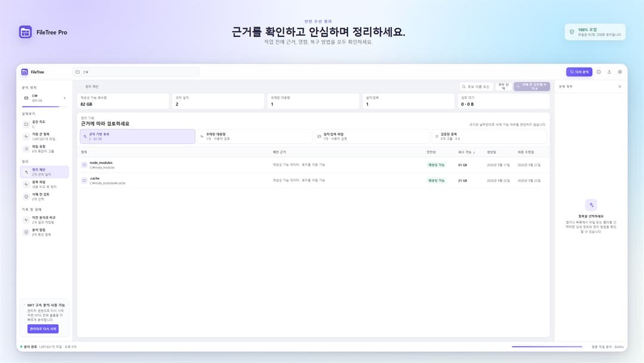Click the 삭제 전 검토에 추가 button
This screenshot has width=644, height=363.
(532, 87)
